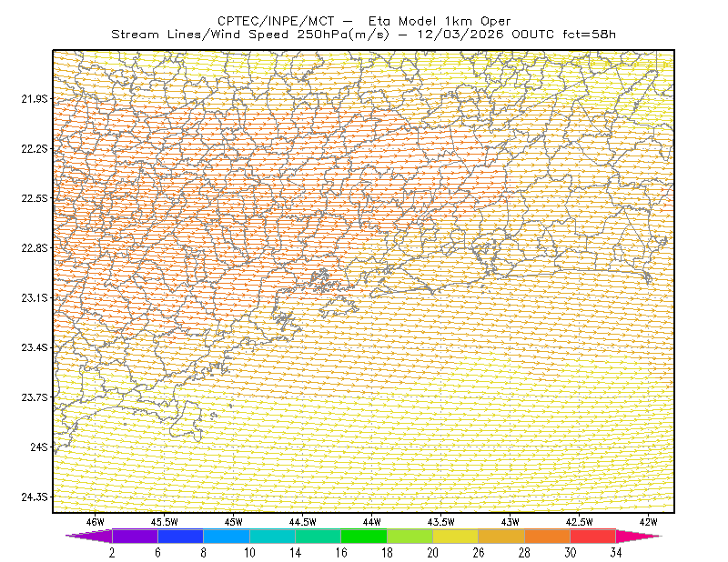This screenshot has width=728, height=562.
Task: Click the teal-green 14–16 colorbar segment
Action: pos(318,536)
